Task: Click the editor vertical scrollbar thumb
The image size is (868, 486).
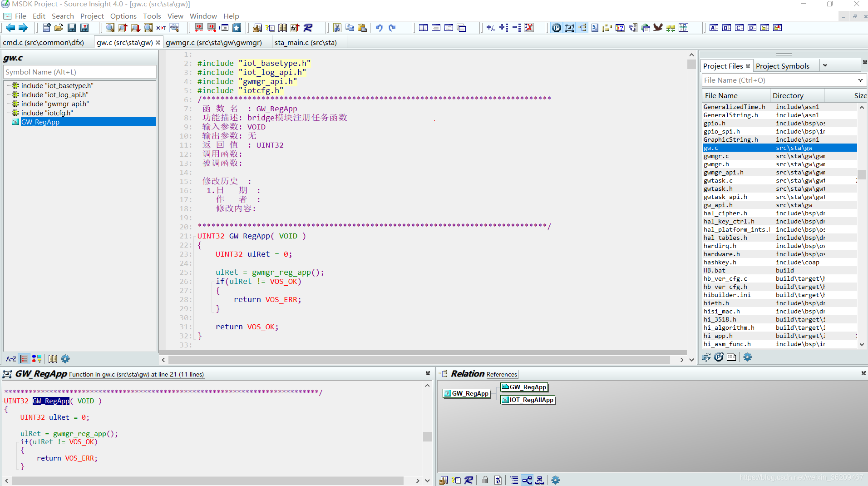Action: (x=691, y=64)
